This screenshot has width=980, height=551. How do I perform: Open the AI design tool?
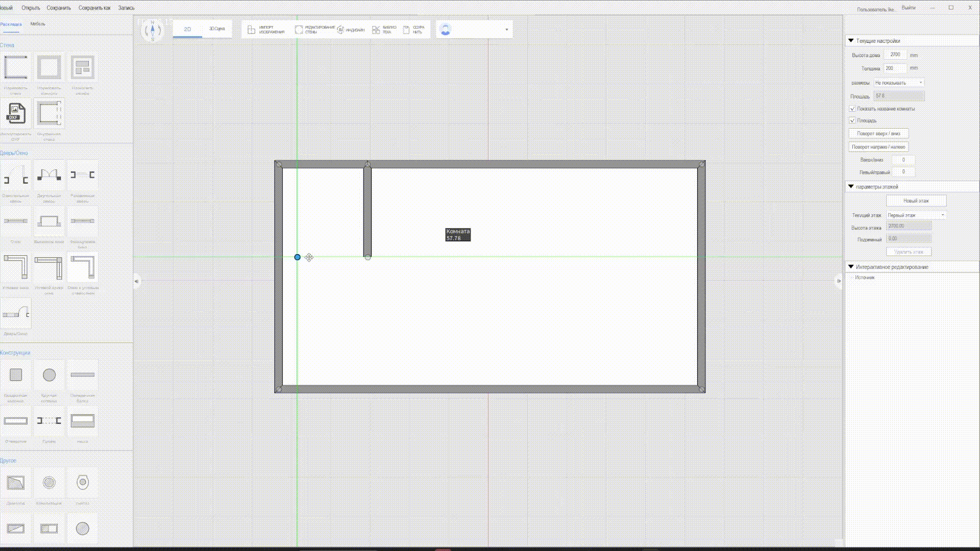(x=351, y=30)
